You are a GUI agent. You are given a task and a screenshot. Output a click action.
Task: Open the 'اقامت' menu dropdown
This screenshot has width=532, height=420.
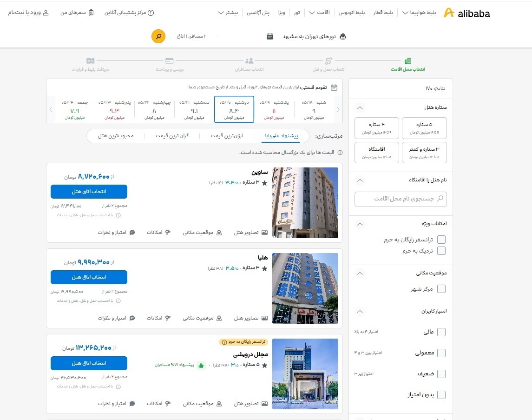[x=321, y=13]
